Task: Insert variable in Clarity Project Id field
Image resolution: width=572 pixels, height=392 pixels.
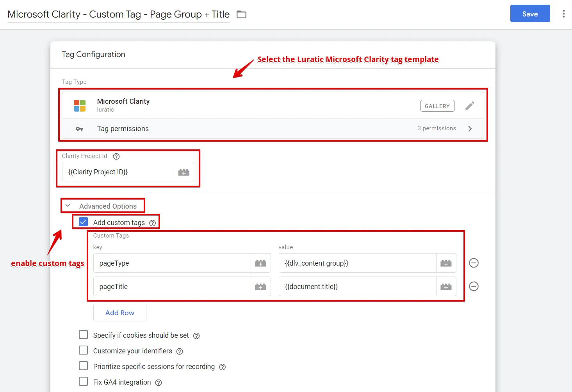Action: click(x=184, y=172)
